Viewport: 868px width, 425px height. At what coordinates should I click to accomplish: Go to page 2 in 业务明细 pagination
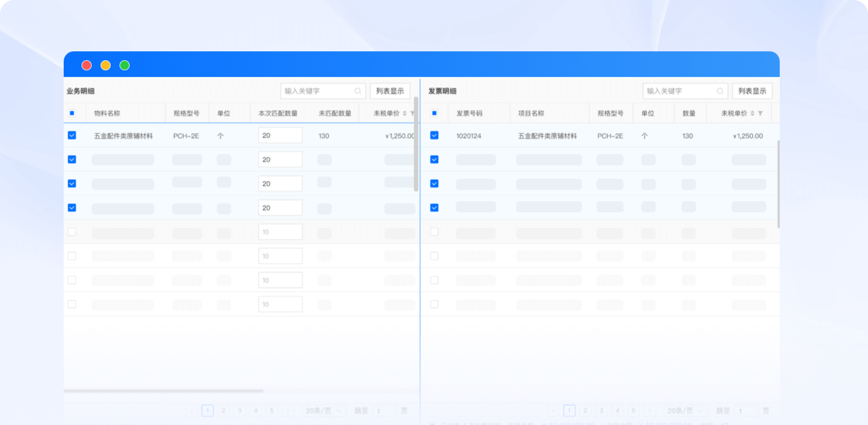point(223,411)
